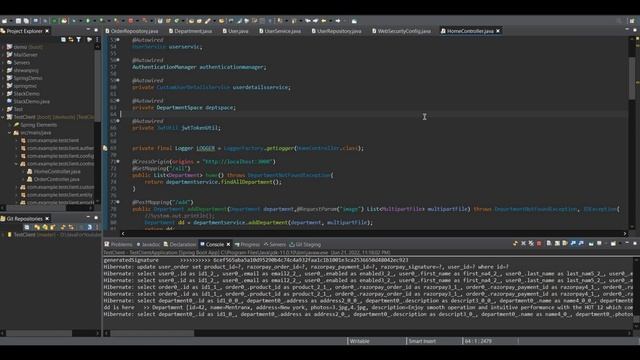This screenshot has height=360, width=640.
Task: Open Project Explorer view menu dots
Action: 97,40
